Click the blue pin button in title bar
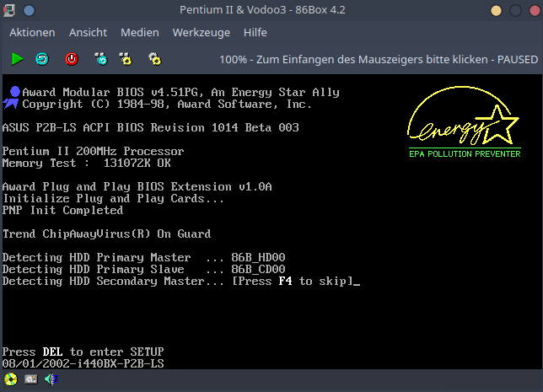 tap(29, 10)
